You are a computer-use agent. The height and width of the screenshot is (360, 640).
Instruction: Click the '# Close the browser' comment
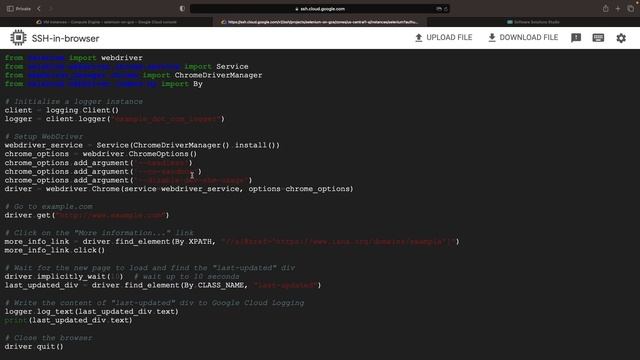pos(49,338)
